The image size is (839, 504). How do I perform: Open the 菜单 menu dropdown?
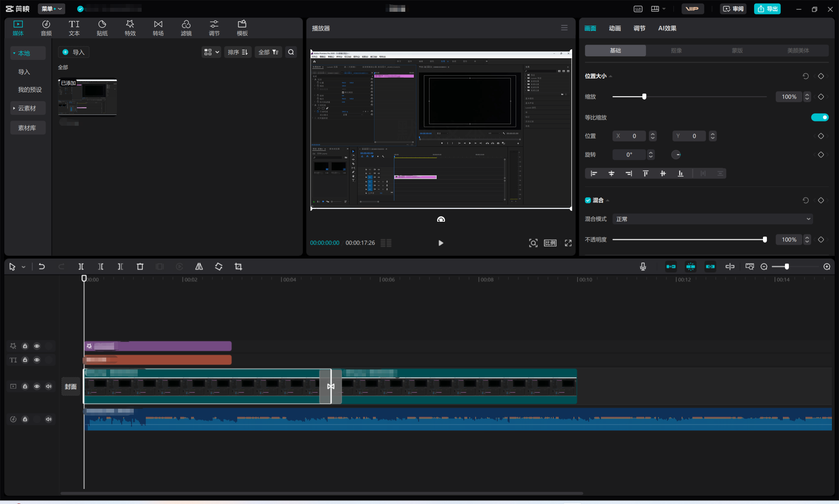pyautogui.click(x=51, y=9)
